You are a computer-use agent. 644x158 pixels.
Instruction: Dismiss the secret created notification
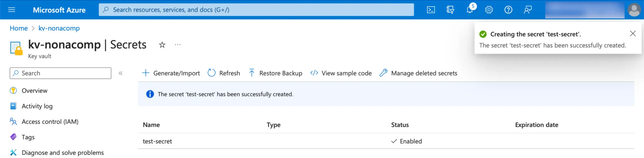pyautogui.click(x=633, y=33)
